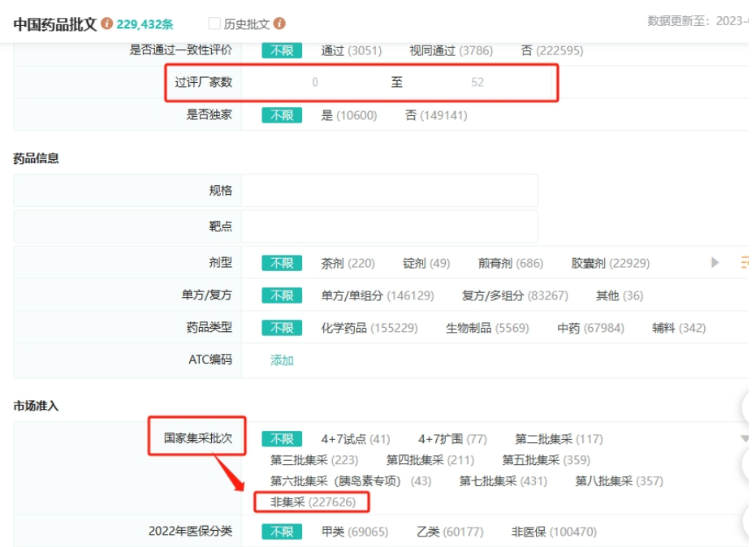Filter by 4+7试点 (41)
756x547 pixels.
click(356, 439)
